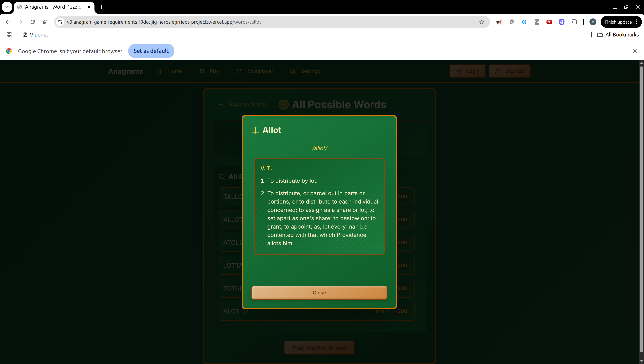The image size is (644, 364).
Task: Click the user profile avatar V
Action: (x=593, y=22)
